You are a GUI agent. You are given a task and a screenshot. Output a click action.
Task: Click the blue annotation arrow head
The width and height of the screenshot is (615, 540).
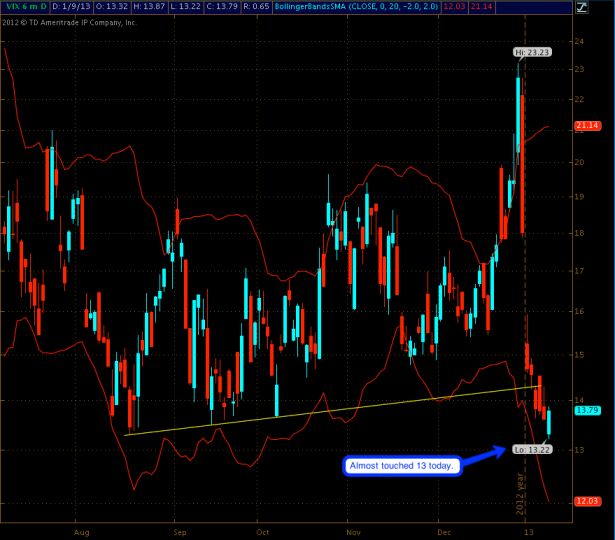pyautogui.click(x=501, y=450)
